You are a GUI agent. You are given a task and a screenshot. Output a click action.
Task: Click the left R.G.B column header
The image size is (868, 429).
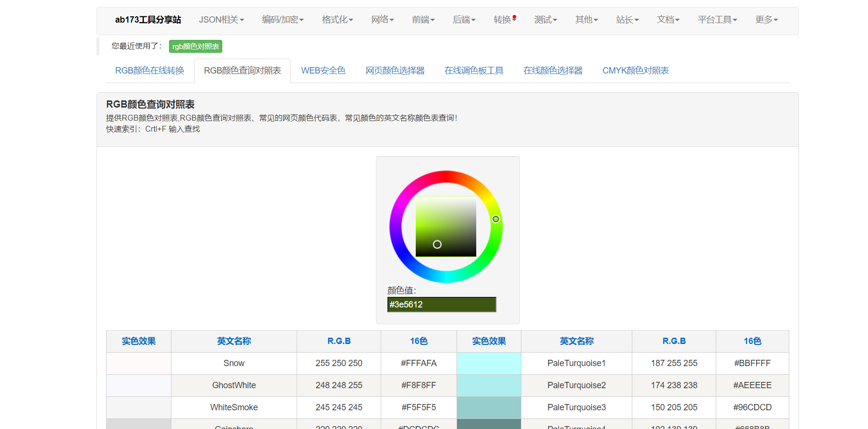pyautogui.click(x=339, y=341)
